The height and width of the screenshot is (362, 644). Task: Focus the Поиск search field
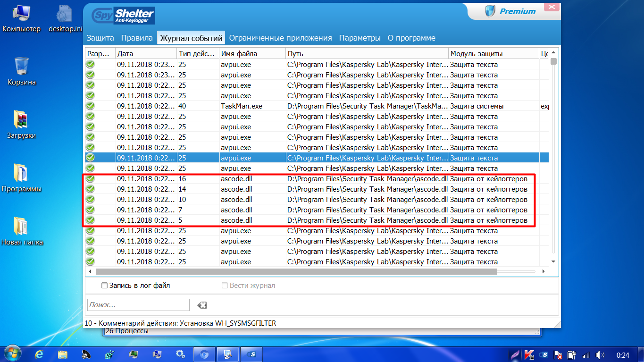(x=138, y=305)
